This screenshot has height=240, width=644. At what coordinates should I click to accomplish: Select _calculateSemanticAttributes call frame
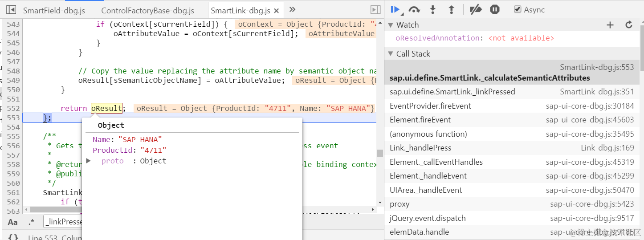(x=512, y=72)
